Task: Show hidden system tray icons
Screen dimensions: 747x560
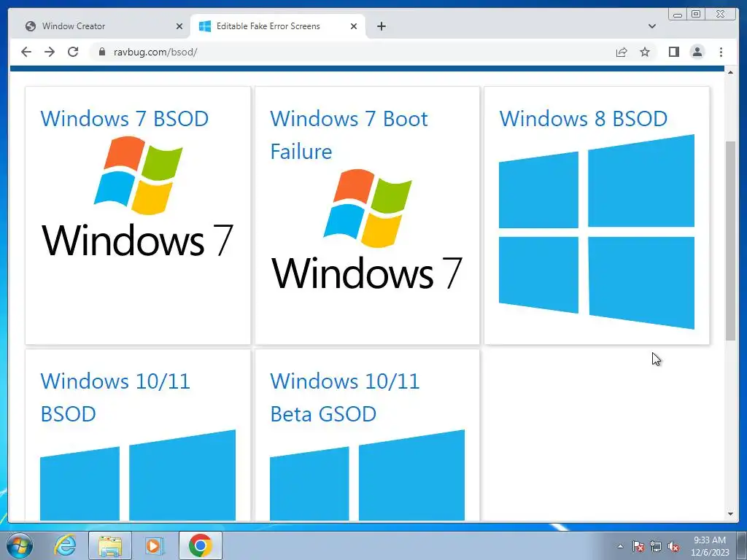Action: (620, 546)
